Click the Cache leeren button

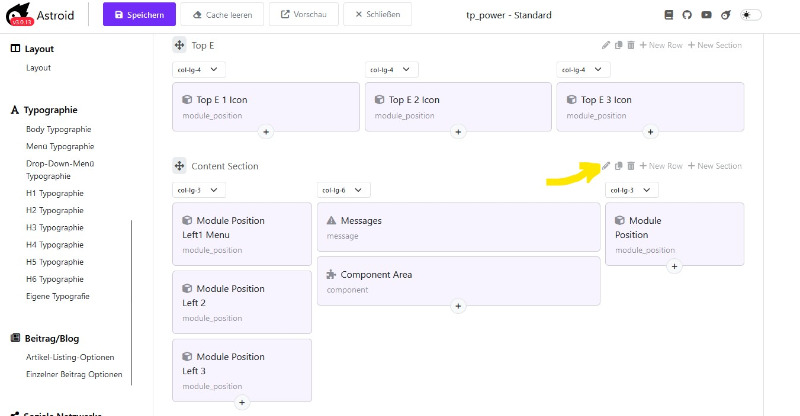[x=222, y=14]
